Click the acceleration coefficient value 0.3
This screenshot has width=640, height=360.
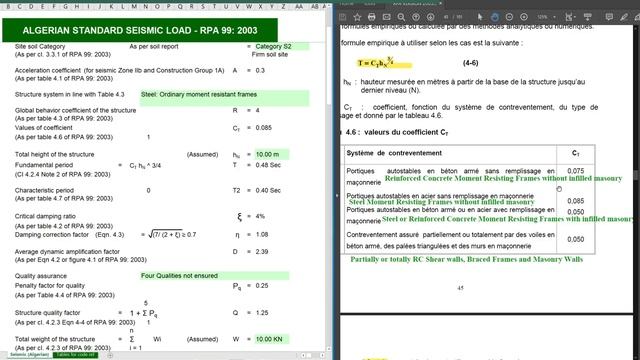pos(260,71)
